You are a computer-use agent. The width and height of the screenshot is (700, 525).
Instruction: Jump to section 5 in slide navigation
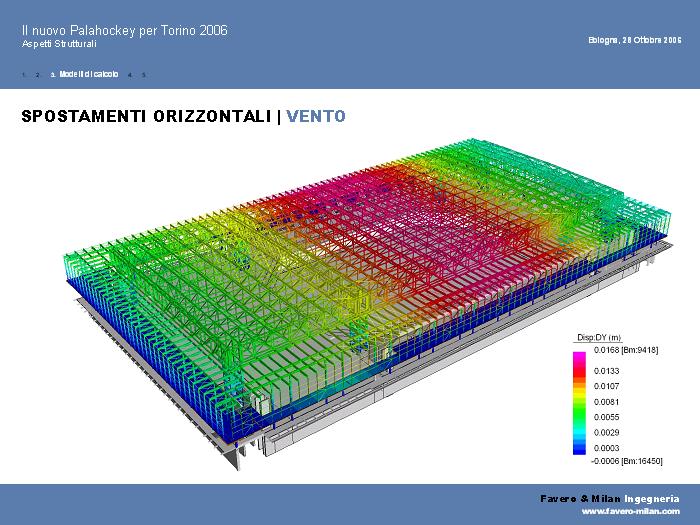[x=144, y=75]
